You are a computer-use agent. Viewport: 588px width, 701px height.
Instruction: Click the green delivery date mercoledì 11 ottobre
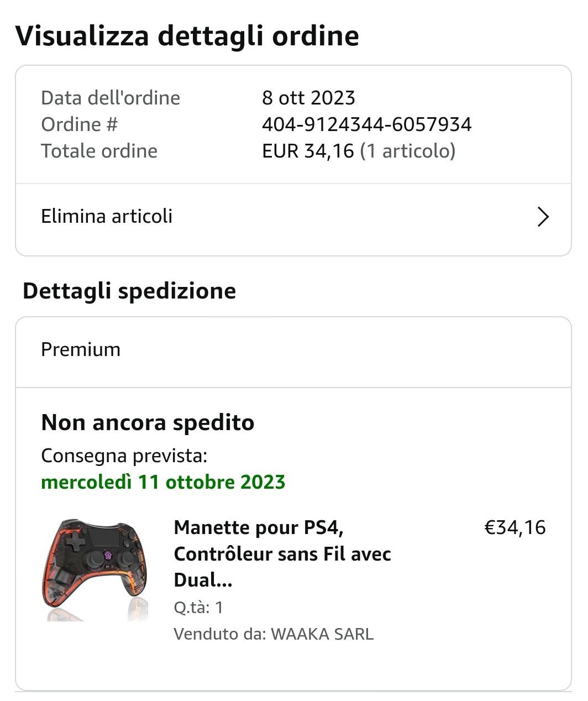[163, 482]
